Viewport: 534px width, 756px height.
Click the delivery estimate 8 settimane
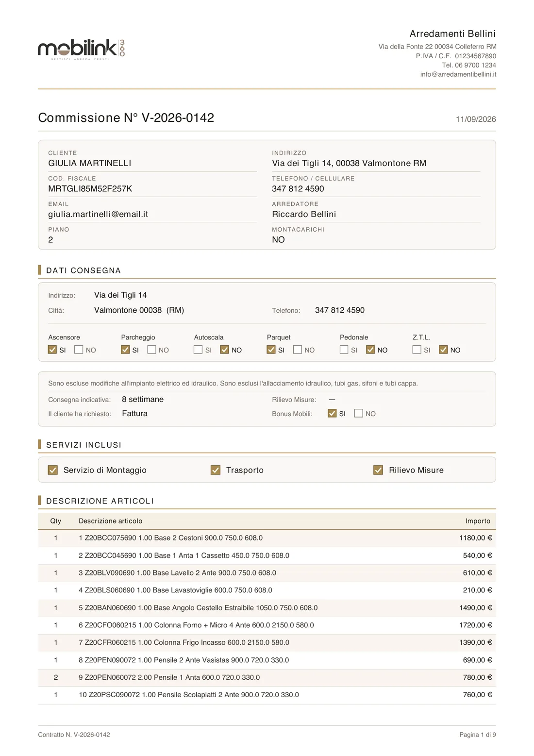[143, 399]
